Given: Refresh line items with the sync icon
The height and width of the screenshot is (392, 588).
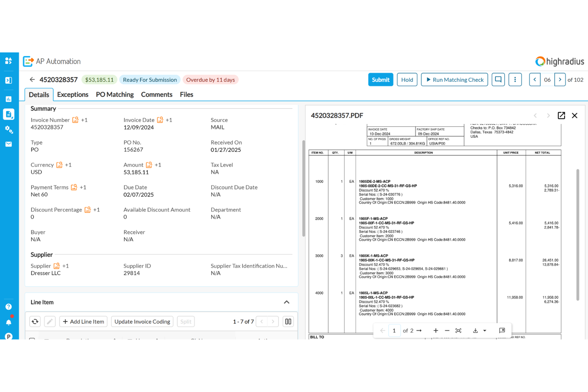Looking at the screenshot, I should [35, 321].
